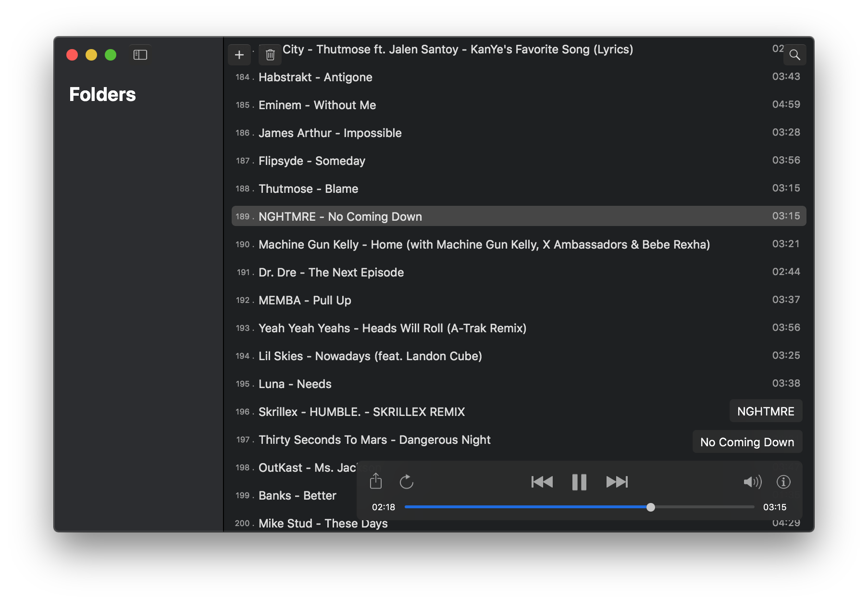Open the search magnifier icon

(794, 55)
